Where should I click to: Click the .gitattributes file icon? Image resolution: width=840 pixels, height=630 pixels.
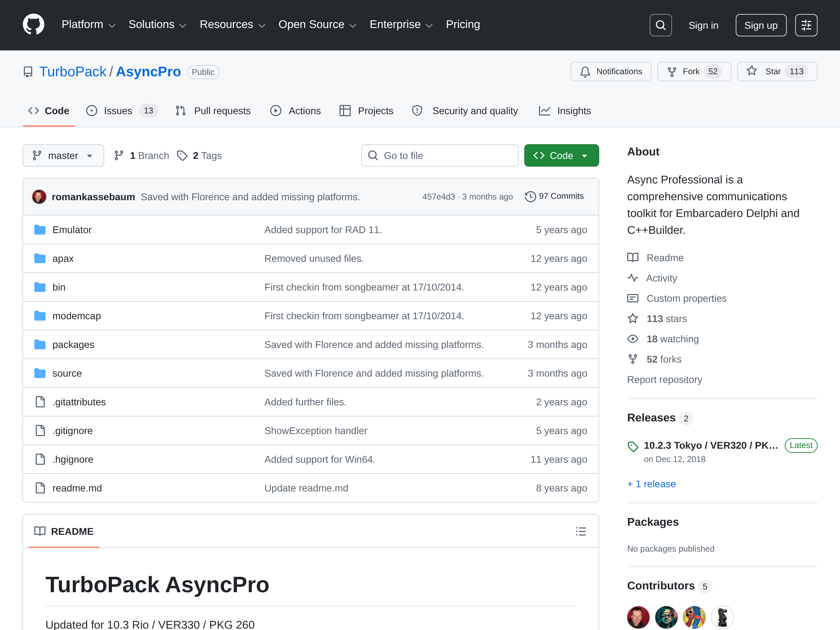40,402
